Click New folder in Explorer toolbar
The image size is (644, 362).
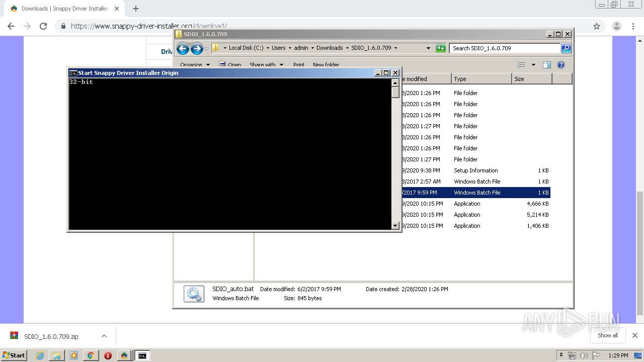(x=326, y=65)
